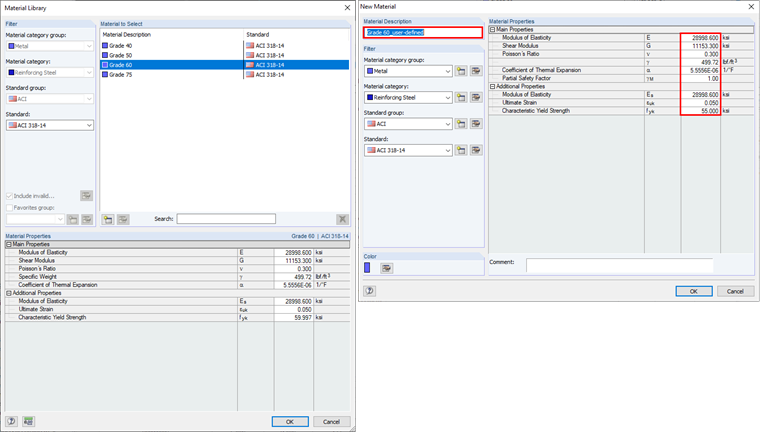Open ACI 318-14 standard dropdown in New Material

(408, 150)
